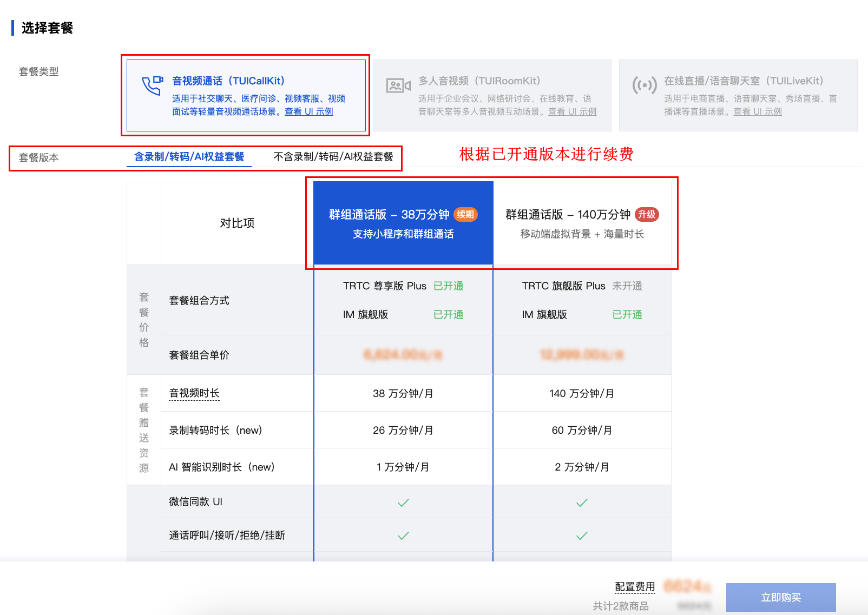Switch to 不含录制/转码/AI权益套餐 tab
This screenshot has width=868, height=615.
click(x=333, y=157)
